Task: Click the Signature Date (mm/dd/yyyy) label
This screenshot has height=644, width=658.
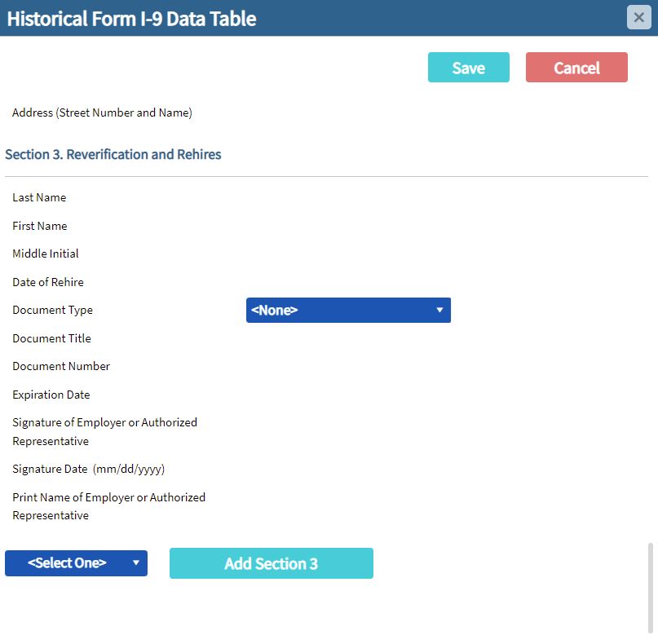Action: click(x=89, y=469)
